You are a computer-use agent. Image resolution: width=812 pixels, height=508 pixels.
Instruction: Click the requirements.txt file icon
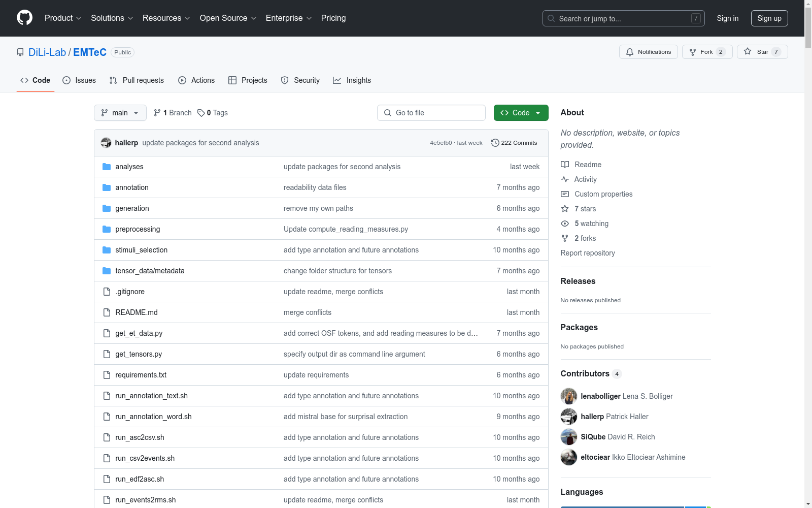[107, 375]
